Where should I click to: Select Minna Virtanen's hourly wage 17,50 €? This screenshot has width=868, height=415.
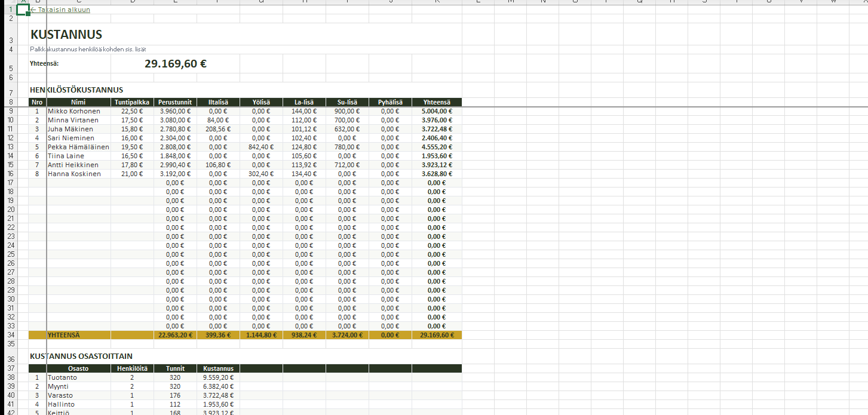pyautogui.click(x=132, y=120)
